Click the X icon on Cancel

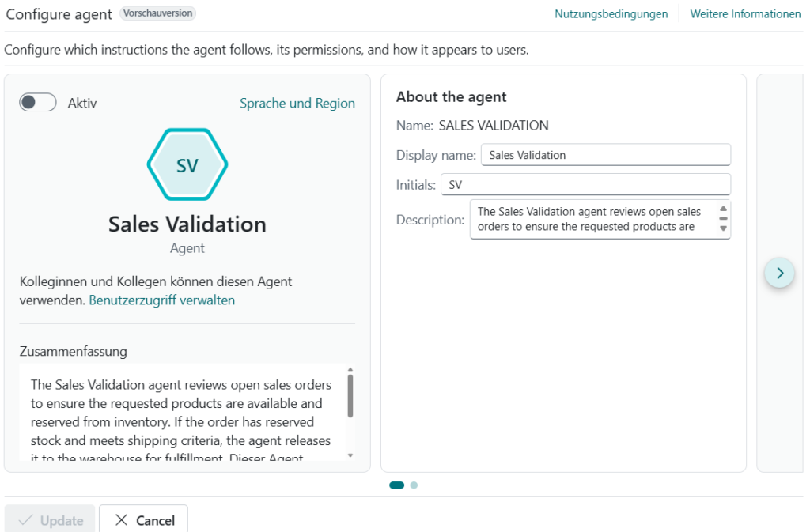coord(121,520)
